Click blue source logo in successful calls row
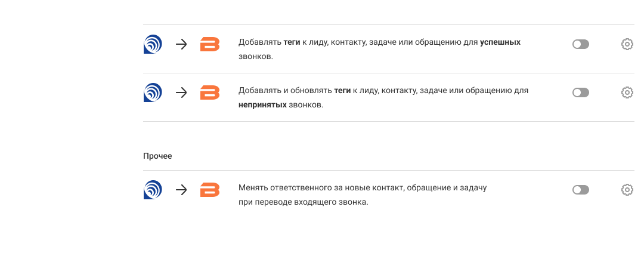644x253 pixels. 153,44
